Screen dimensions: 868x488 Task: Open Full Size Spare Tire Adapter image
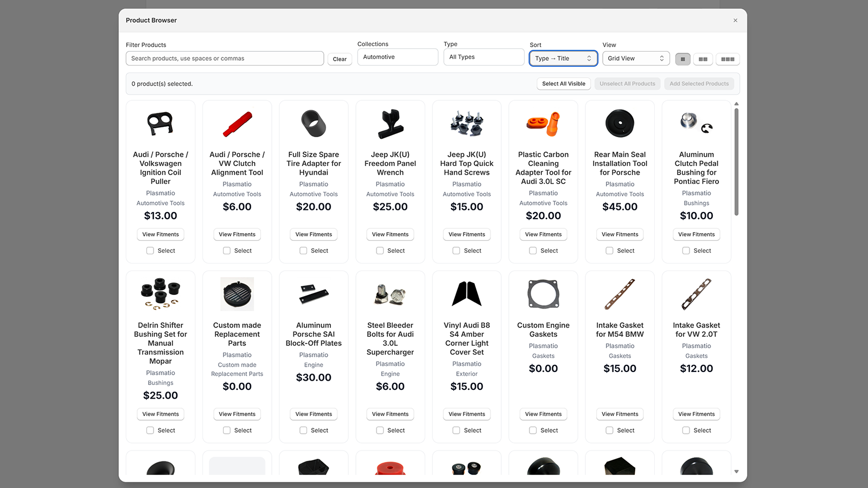[x=314, y=124]
